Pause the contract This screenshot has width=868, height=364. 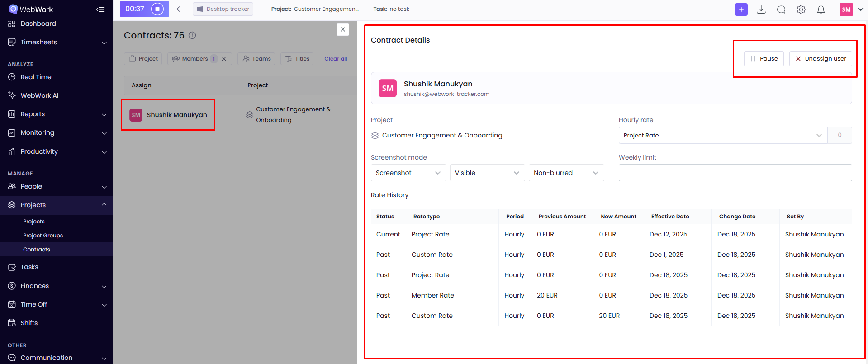click(764, 59)
